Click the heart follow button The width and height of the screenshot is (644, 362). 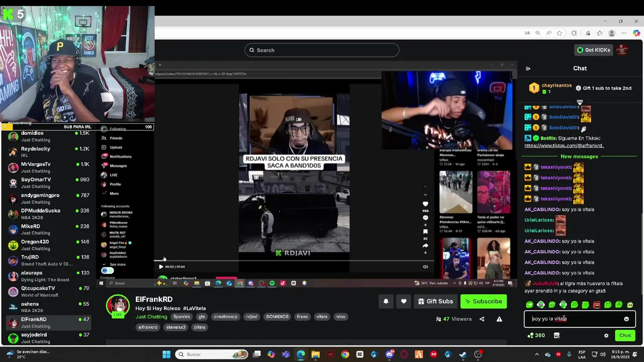point(404,301)
